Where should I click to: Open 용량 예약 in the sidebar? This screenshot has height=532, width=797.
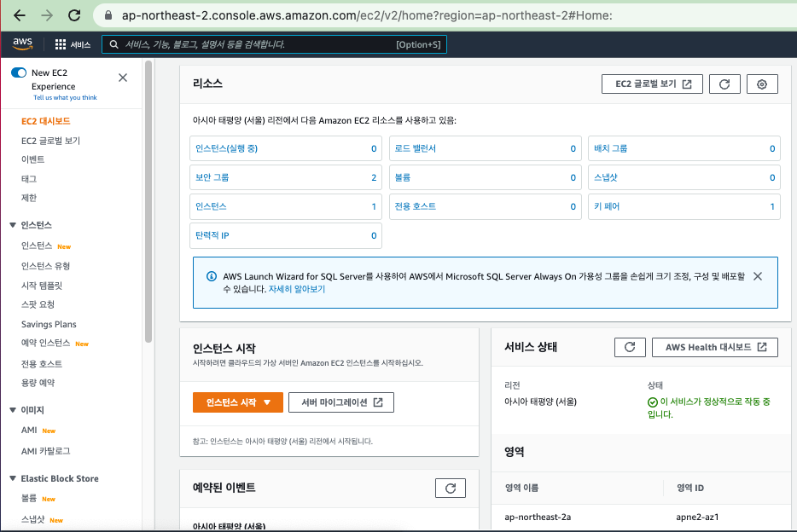[38, 383]
